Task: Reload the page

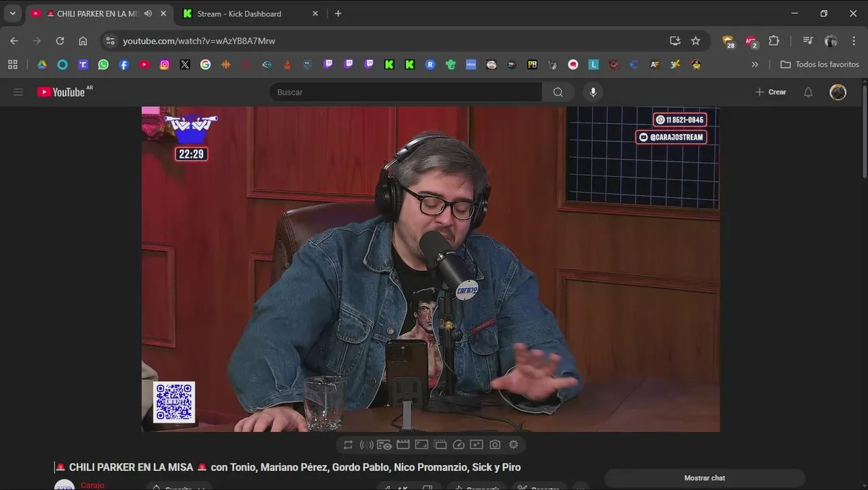Action: [x=60, y=41]
